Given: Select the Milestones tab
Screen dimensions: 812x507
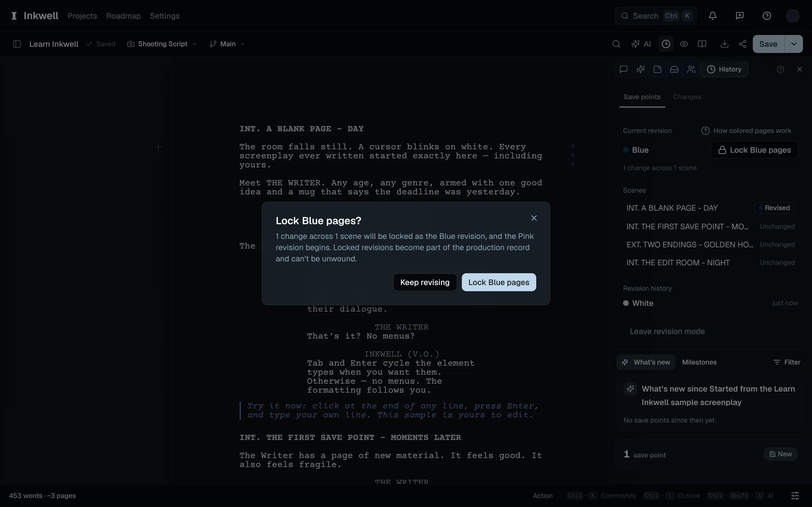Looking at the screenshot, I should (699, 362).
